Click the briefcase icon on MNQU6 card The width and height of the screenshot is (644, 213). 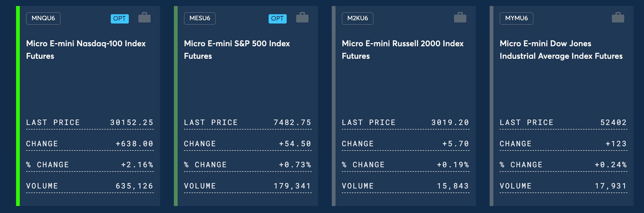pyautogui.click(x=145, y=17)
